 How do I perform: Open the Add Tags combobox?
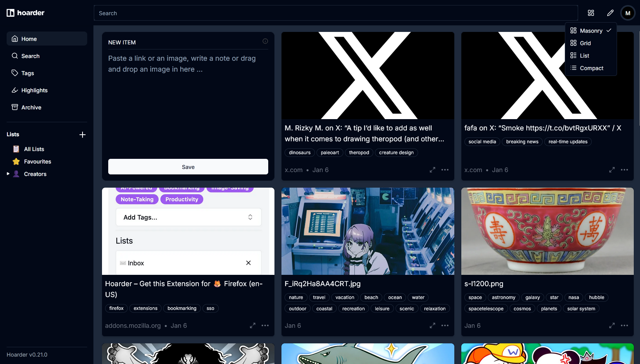(x=188, y=217)
